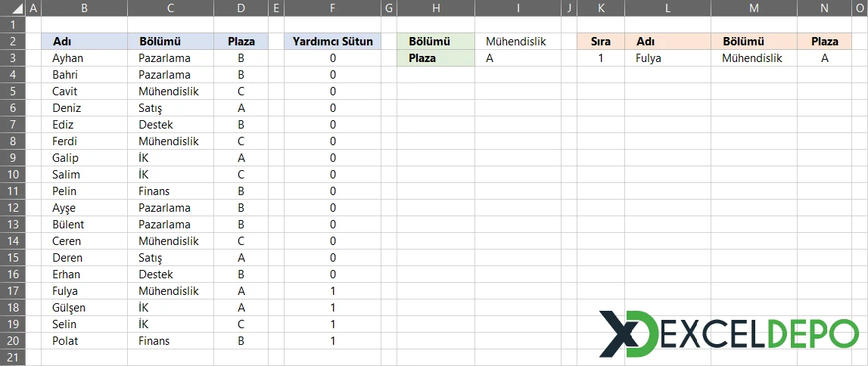
Task: Select Finans in Pelin's row
Action: coord(154,191)
